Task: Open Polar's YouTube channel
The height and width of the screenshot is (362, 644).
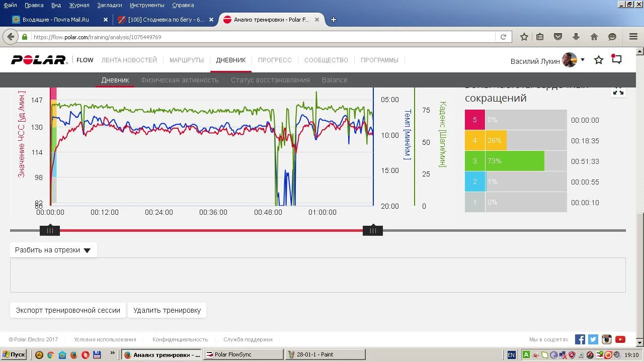Action: coord(620,339)
